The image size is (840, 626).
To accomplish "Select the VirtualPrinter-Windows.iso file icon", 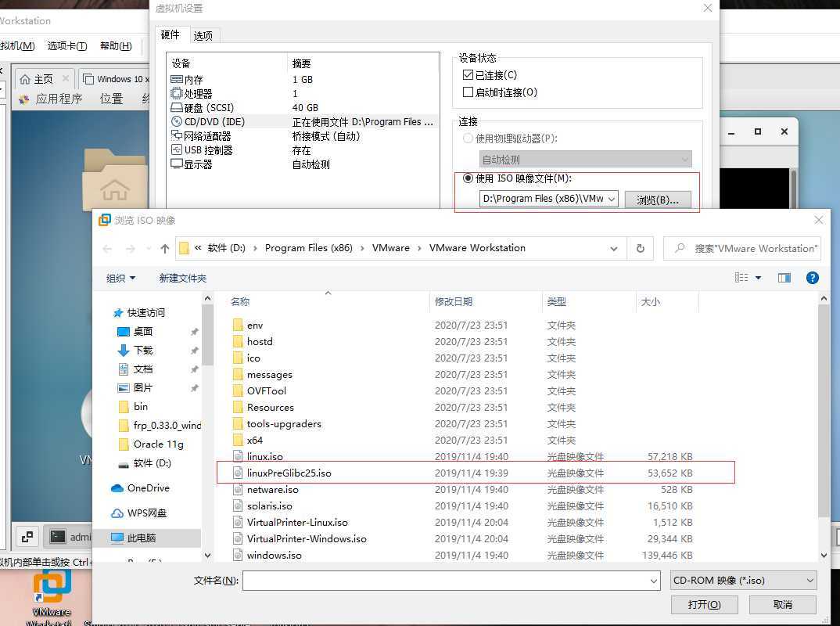I will coord(239,538).
